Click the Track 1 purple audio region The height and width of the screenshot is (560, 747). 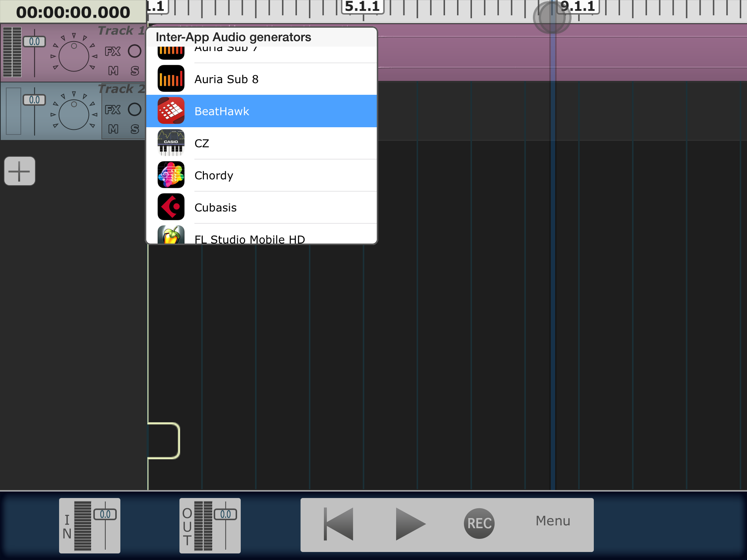562,52
